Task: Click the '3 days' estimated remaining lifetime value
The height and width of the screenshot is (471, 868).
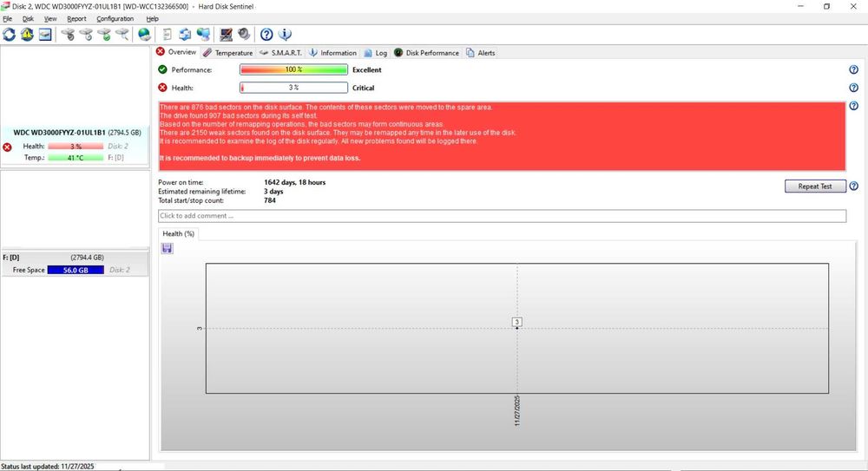Action: (x=273, y=192)
